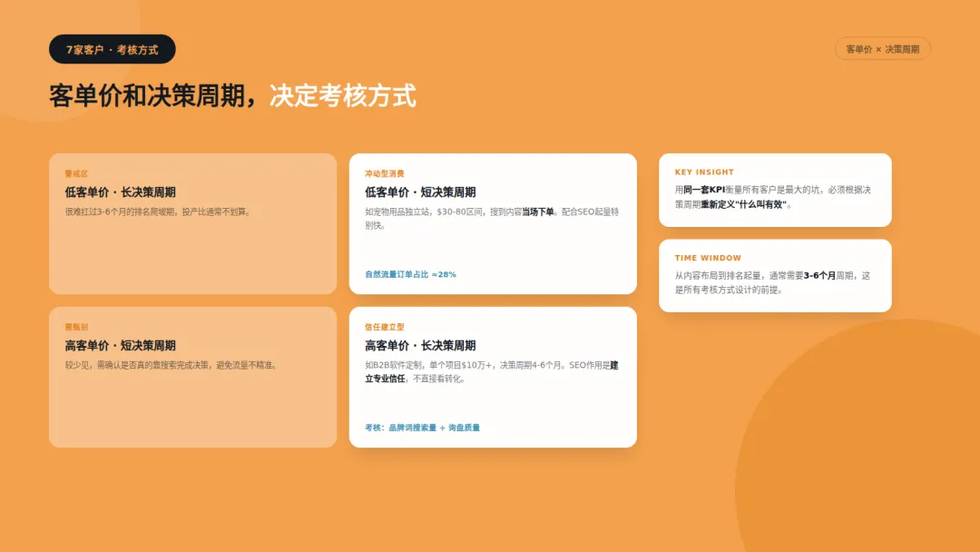
Task: Click the '需甄别' card label
Action: pyautogui.click(x=76, y=327)
